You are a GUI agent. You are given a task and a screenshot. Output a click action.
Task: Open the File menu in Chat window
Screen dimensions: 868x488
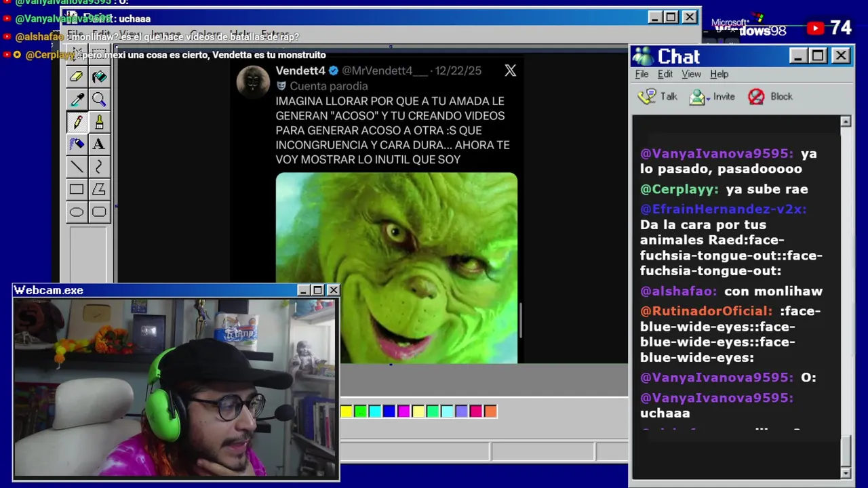pos(642,74)
